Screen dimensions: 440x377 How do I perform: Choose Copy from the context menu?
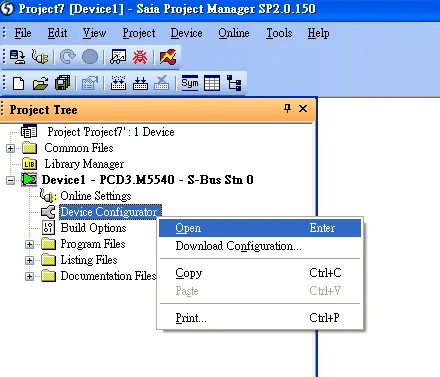(x=260, y=273)
